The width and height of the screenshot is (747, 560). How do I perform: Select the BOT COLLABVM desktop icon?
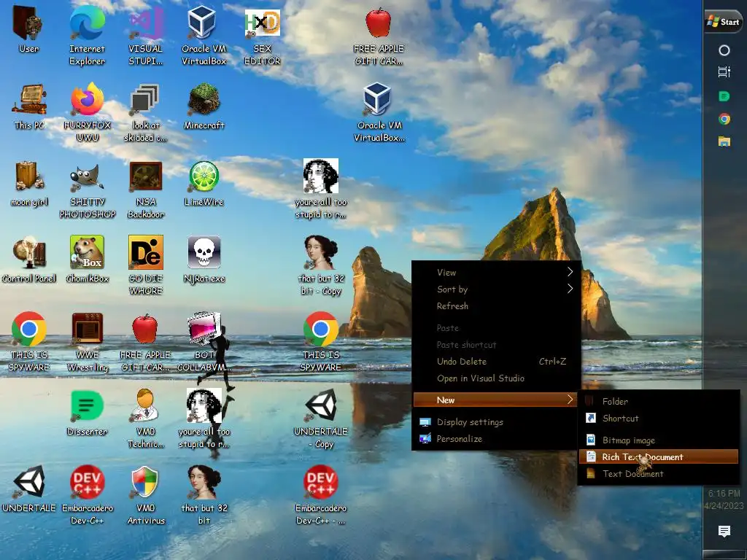[x=204, y=342]
